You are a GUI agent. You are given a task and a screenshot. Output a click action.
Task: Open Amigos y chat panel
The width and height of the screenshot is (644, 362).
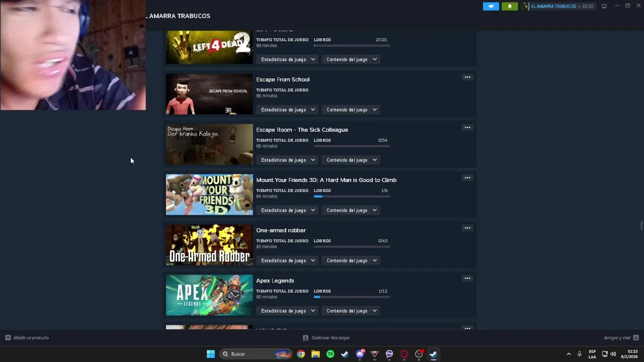[x=621, y=338]
